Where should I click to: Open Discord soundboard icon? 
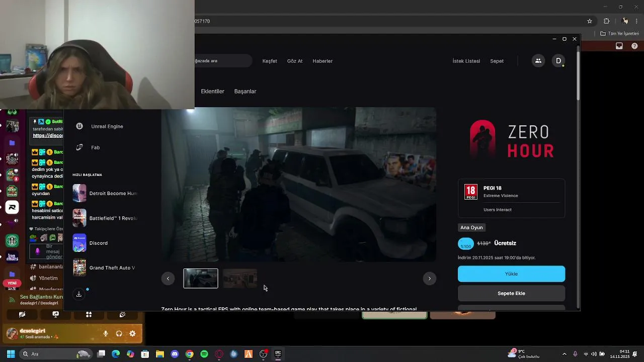(x=122, y=314)
